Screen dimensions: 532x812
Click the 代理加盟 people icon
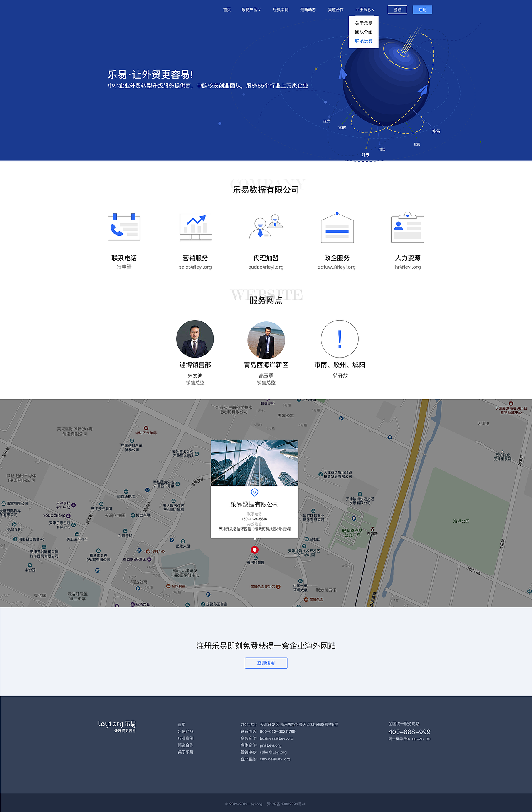tap(266, 227)
